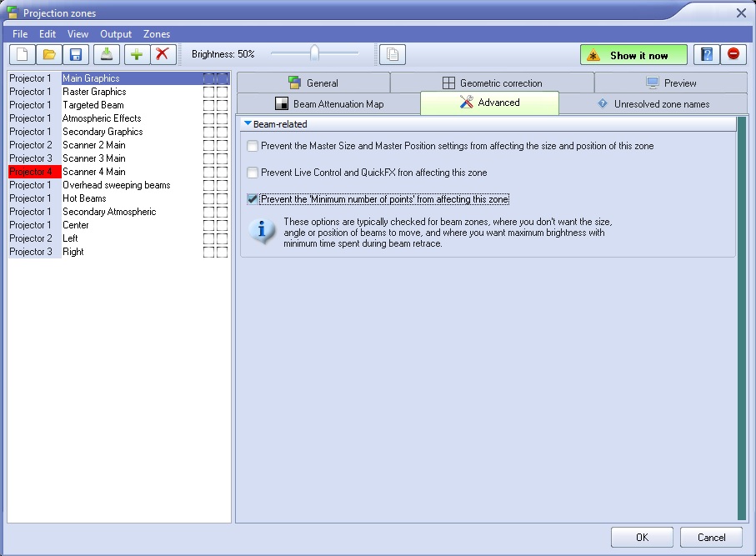Click the green plus add zone icon
This screenshot has width=756, height=556.
pos(136,55)
